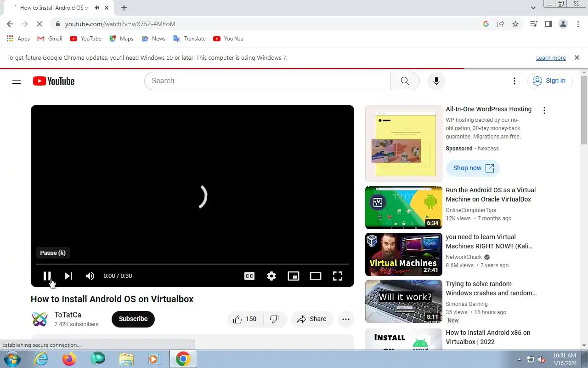Bookmark this page with the star

coord(515,24)
